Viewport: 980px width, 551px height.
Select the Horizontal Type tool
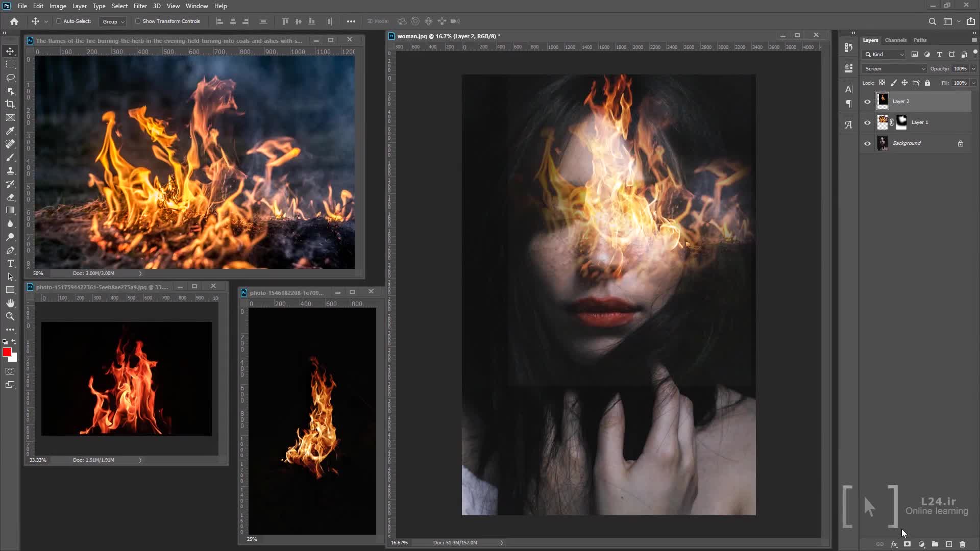pyautogui.click(x=10, y=263)
